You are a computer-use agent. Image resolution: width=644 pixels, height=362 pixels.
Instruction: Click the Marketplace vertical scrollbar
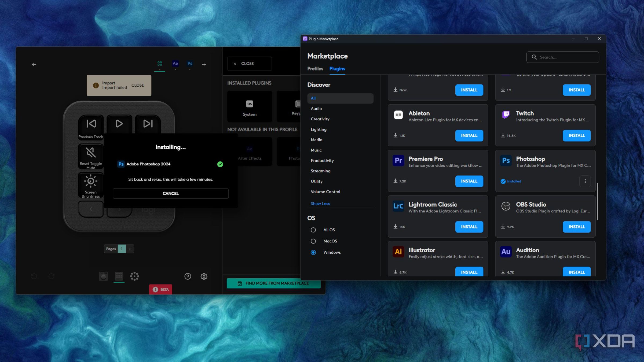(597, 201)
